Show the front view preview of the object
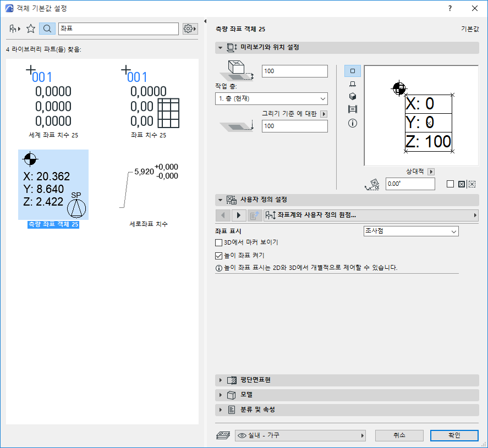 (352, 84)
